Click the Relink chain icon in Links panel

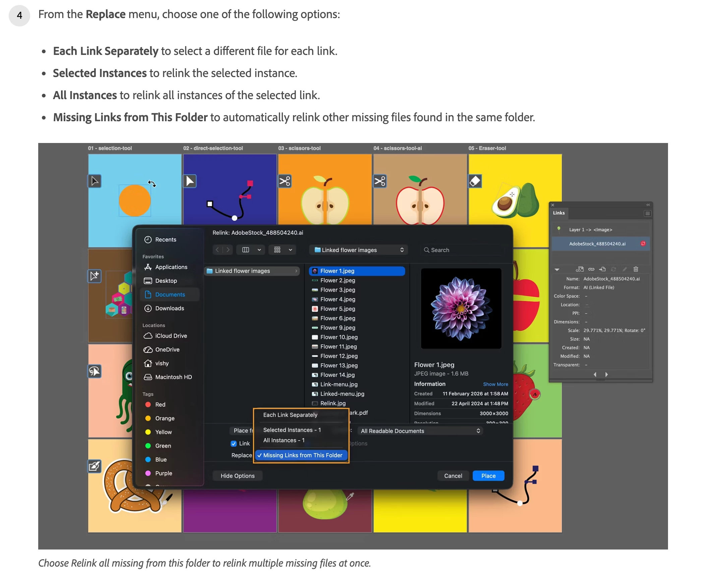tap(591, 269)
